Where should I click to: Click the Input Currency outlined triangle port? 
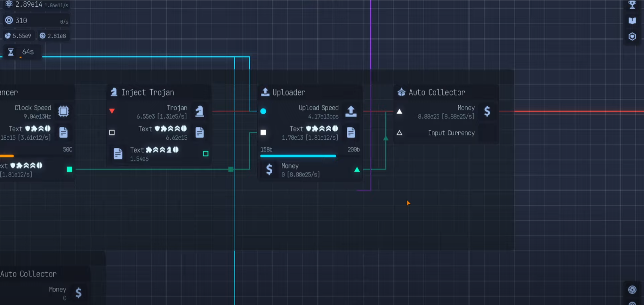pyautogui.click(x=399, y=133)
